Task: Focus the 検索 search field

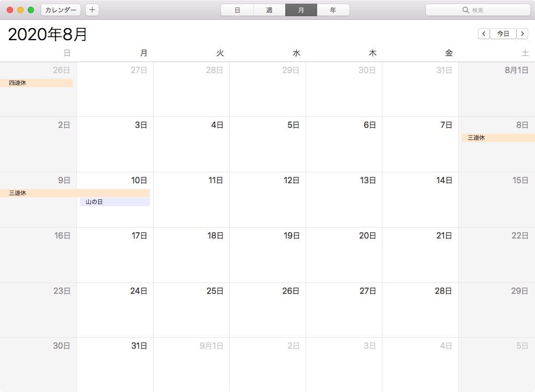Action: (478, 10)
